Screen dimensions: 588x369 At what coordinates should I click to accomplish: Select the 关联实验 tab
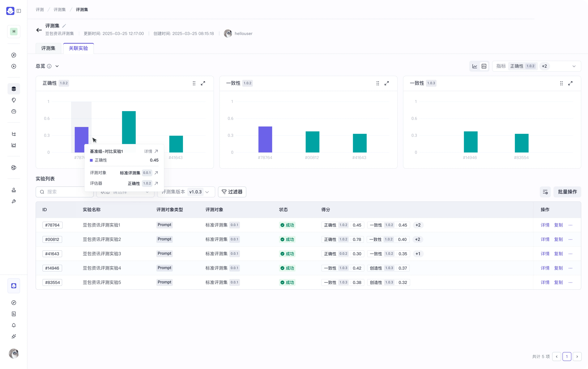click(78, 48)
